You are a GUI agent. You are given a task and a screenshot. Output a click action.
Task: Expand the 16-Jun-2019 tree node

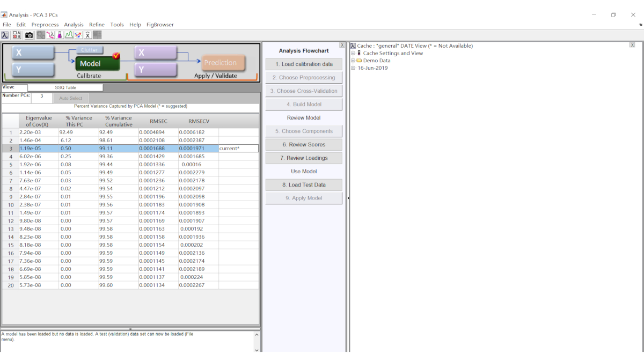coord(353,68)
